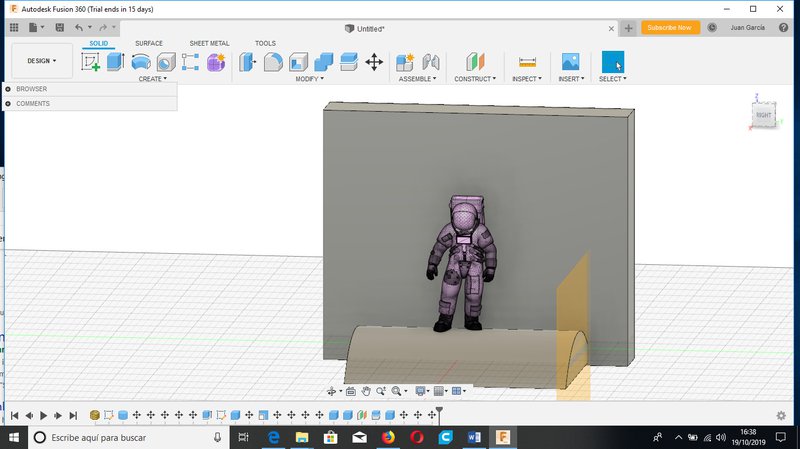Select the Revolve tool
800x449 pixels.
[x=141, y=62]
